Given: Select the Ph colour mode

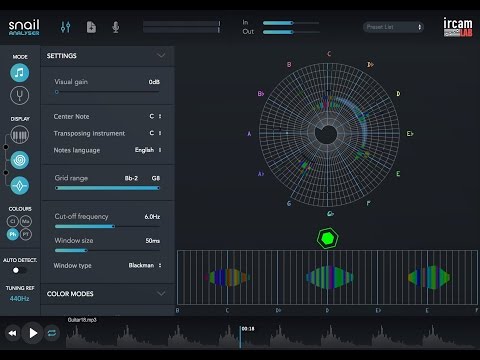Looking at the screenshot, I should [13, 234].
